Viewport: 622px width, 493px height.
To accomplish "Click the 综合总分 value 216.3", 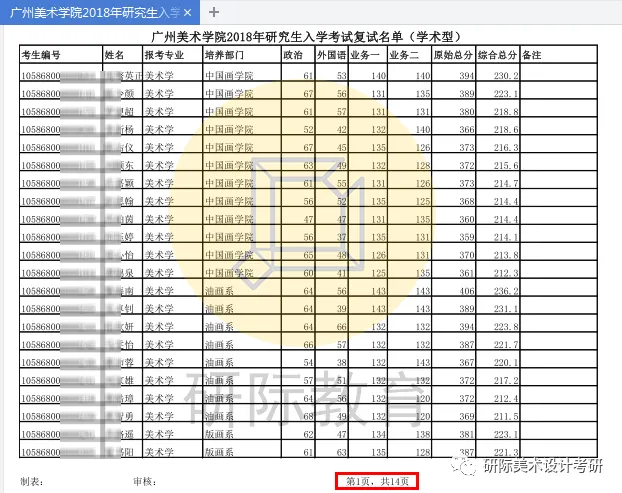I will tap(506, 148).
